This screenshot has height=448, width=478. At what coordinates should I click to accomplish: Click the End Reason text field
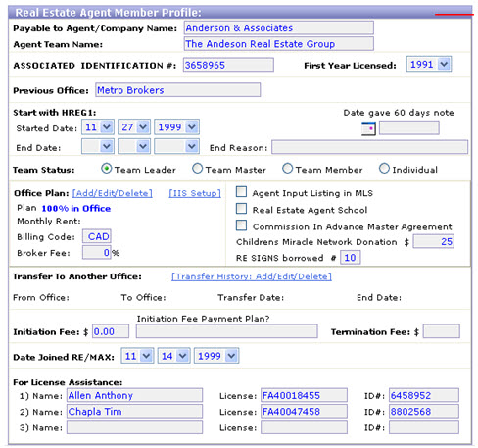tap(370, 147)
